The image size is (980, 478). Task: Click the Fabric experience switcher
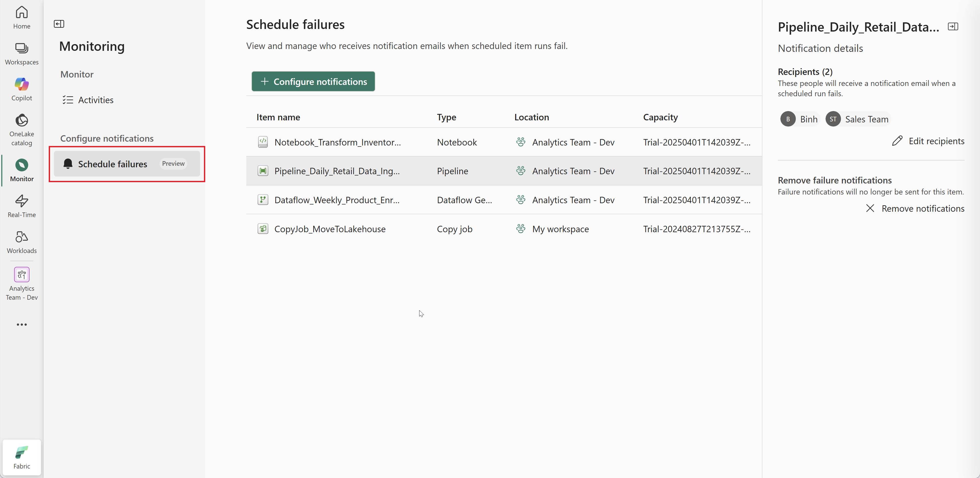click(22, 457)
